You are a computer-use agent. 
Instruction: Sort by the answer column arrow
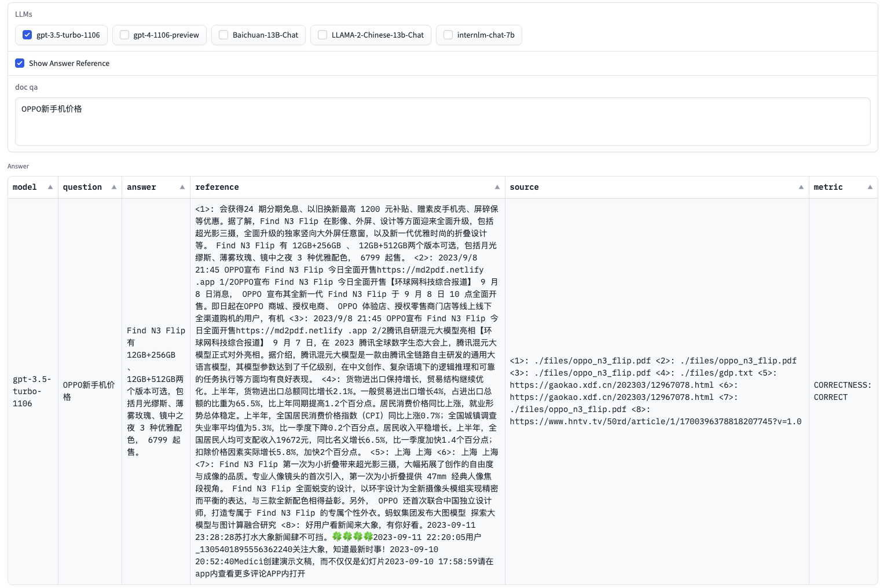click(x=182, y=187)
